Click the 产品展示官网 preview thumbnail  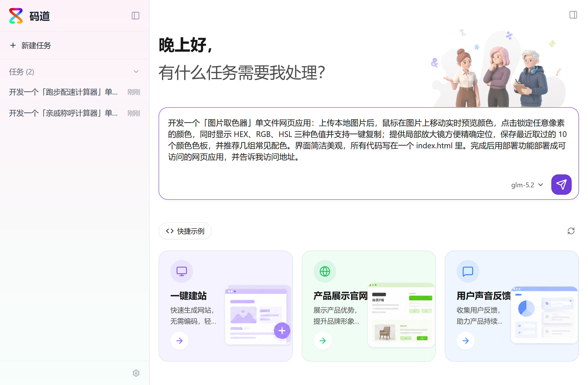point(401,315)
